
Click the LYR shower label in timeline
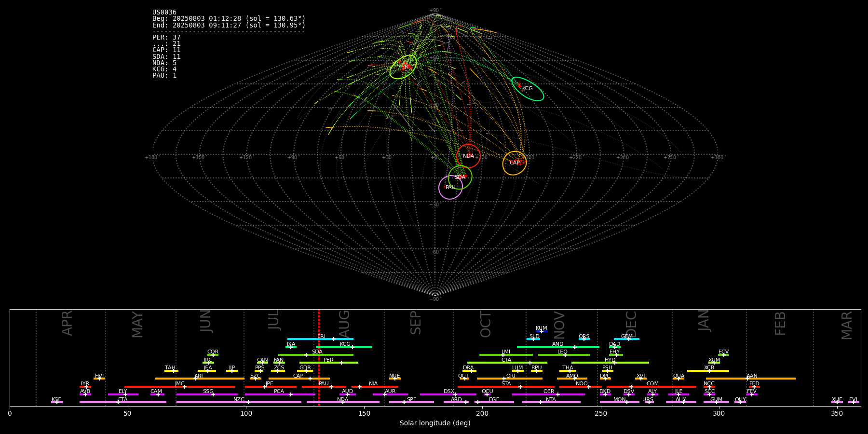[x=85, y=384]
